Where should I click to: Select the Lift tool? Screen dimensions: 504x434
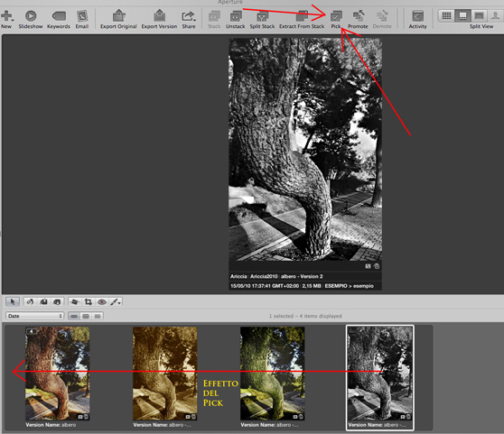(43, 301)
